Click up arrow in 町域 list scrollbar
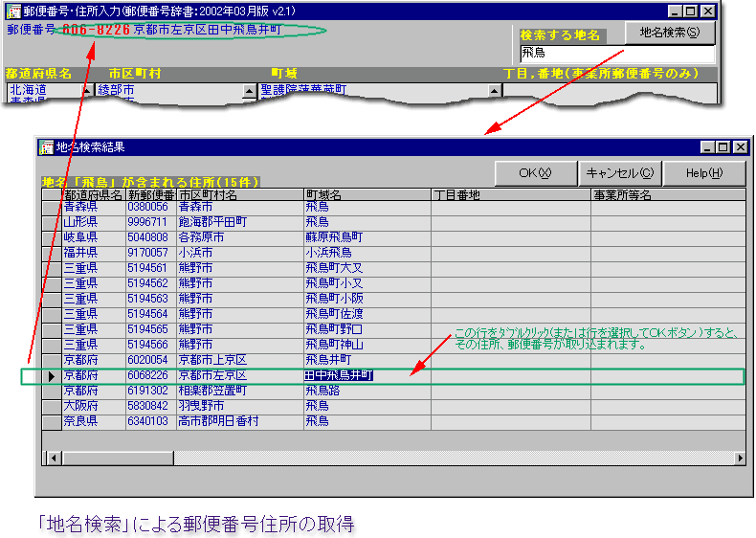Screen dimensions: 756x538 point(495,91)
